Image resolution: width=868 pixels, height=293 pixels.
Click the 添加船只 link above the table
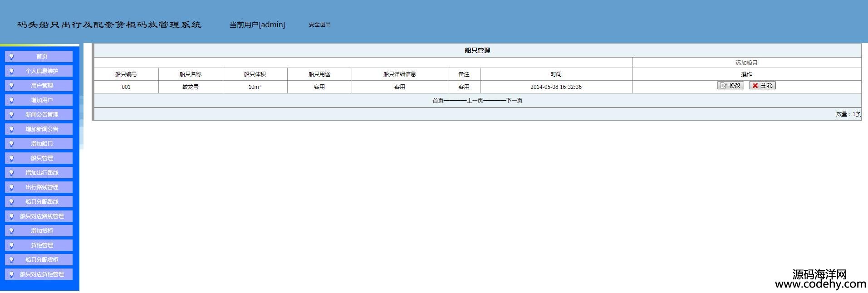746,63
